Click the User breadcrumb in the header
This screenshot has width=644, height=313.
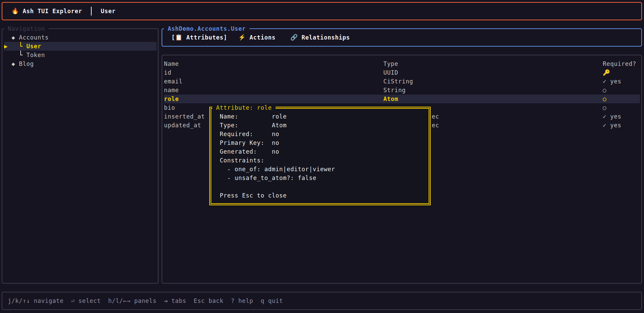108,11
